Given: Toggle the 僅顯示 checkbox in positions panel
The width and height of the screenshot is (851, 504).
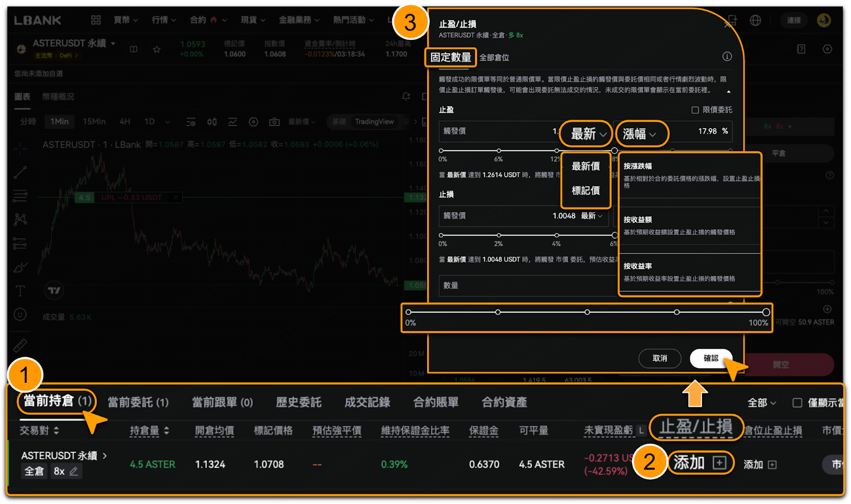Looking at the screenshot, I should [797, 403].
